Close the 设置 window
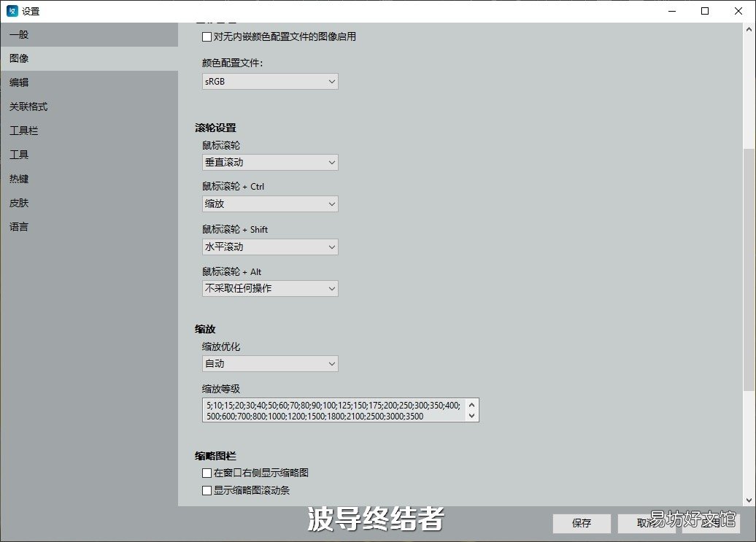 (x=738, y=11)
